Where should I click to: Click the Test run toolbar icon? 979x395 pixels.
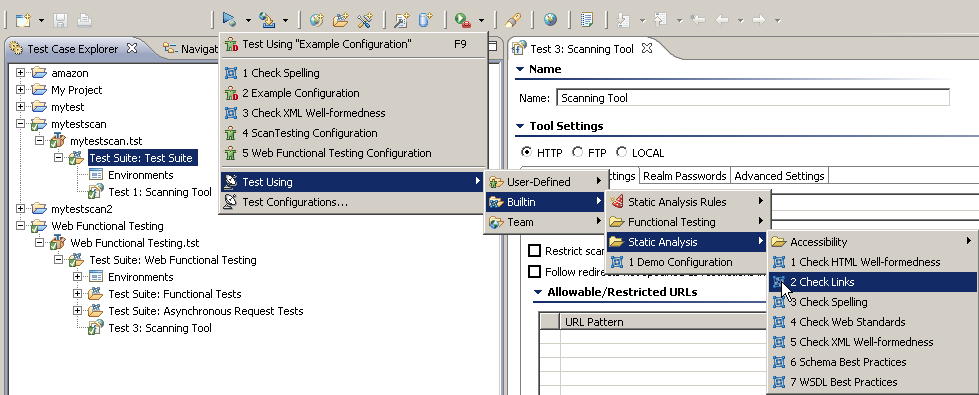click(x=230, y=20)
